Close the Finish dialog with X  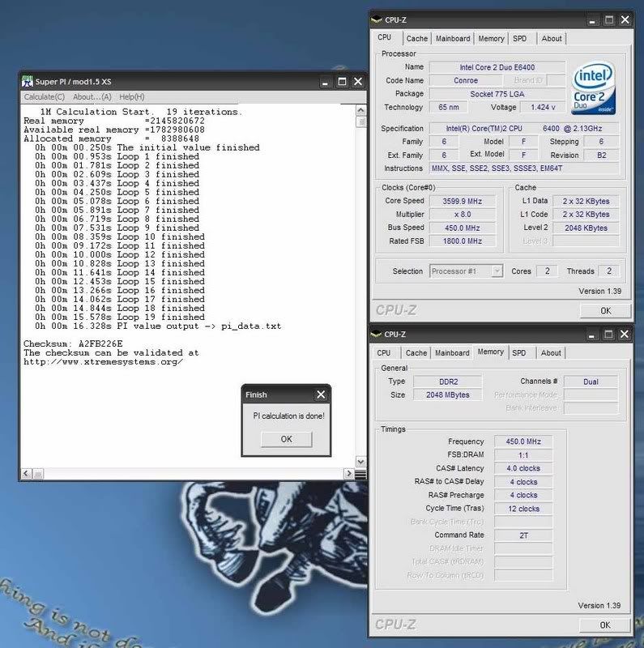tap(321, 394)
